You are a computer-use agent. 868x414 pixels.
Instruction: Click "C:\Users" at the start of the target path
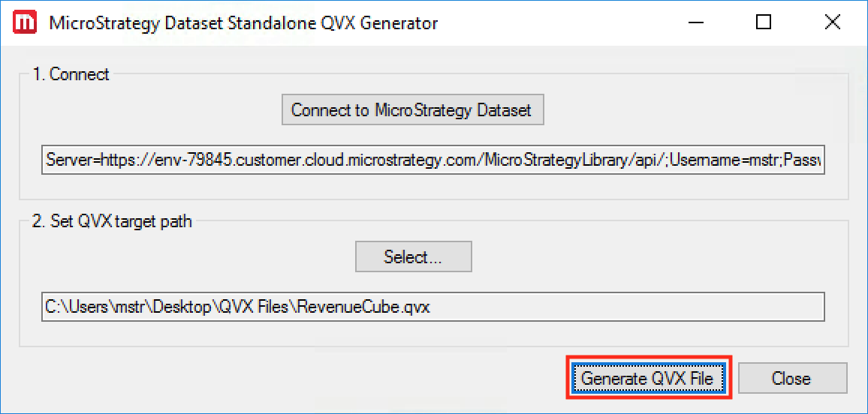pyautogui.click(x=77, y=307)
